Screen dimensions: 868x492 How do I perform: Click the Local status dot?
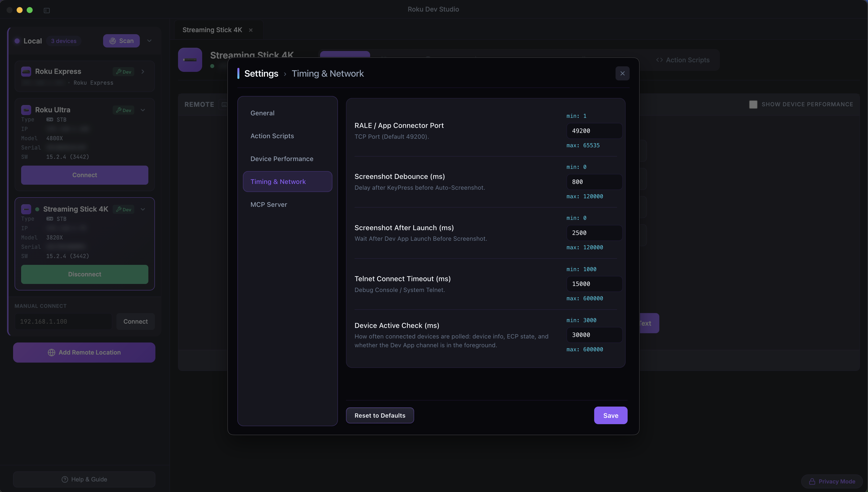click(17, 41)
